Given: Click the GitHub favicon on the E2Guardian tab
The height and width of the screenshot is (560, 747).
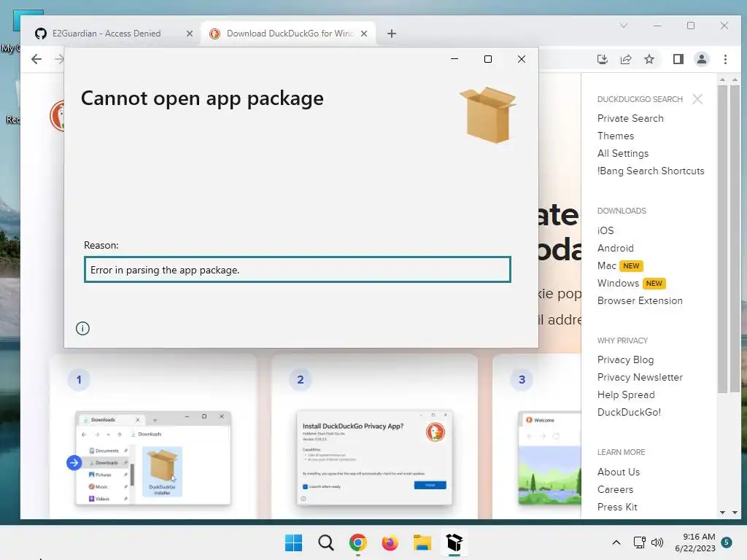Looking at the screenshot, I should pos(41,34).
